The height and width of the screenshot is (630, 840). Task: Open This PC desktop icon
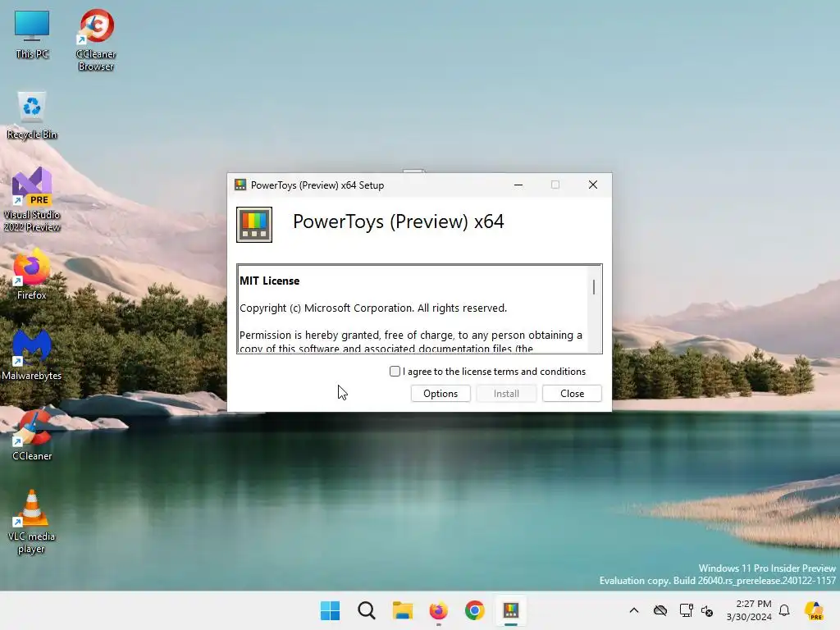32,34
